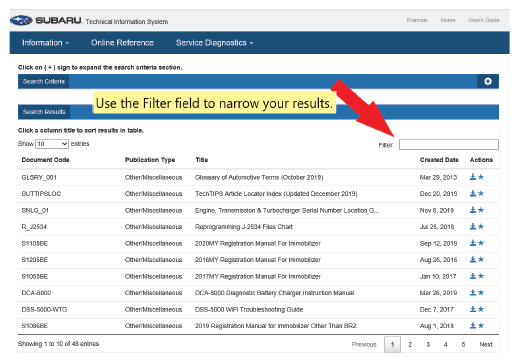Favorite the S1108BE 2020MY manual
Screen dimensions: 519x362
pos(481,243)
